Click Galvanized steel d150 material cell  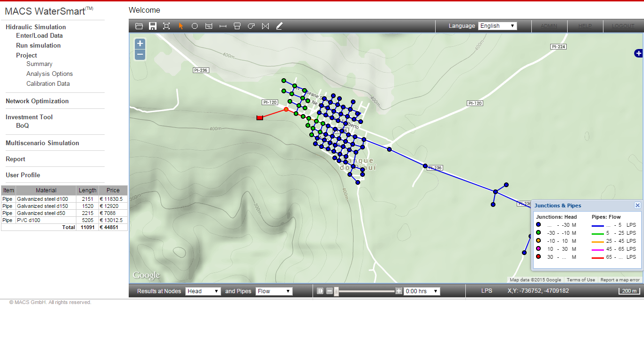point(46,206)
